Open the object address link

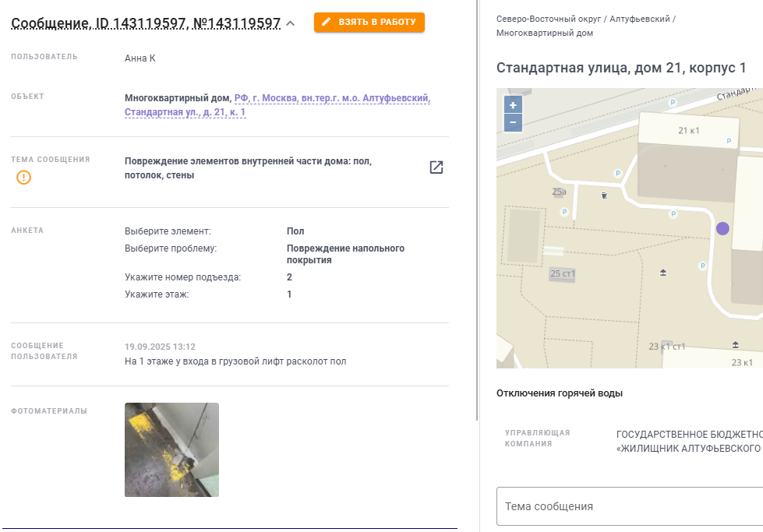click(x=277, y=105)
